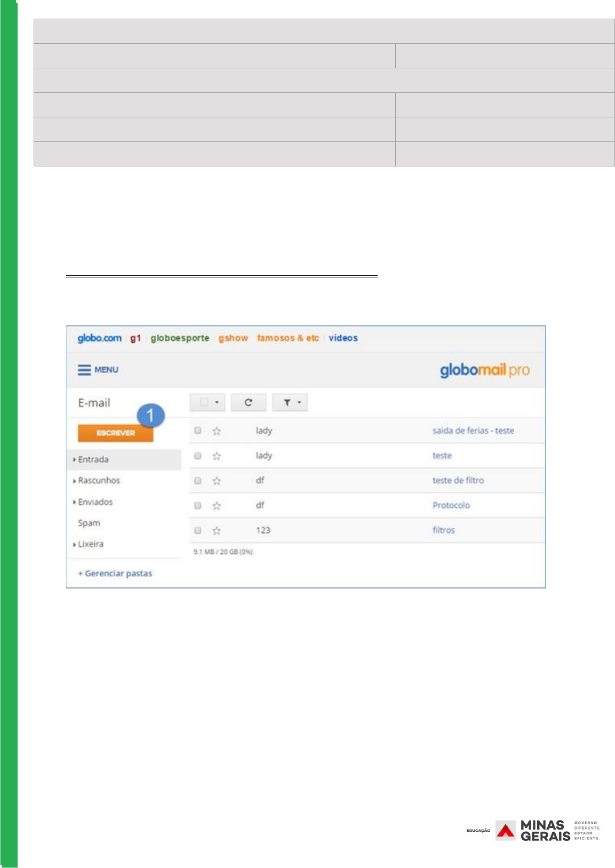
Task: Check the box for 'saida de ferias - teste' email
Action: 198,431
